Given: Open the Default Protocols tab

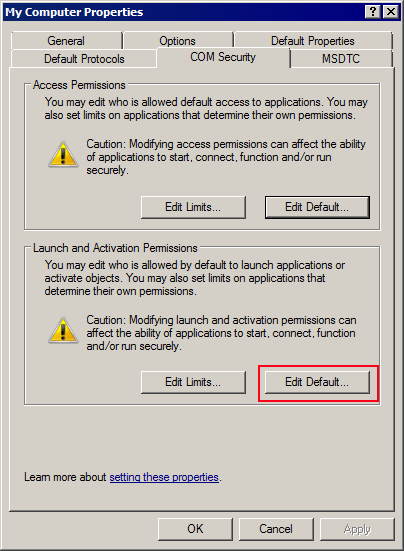Looking at the screenshot, I should coord(84,59).
